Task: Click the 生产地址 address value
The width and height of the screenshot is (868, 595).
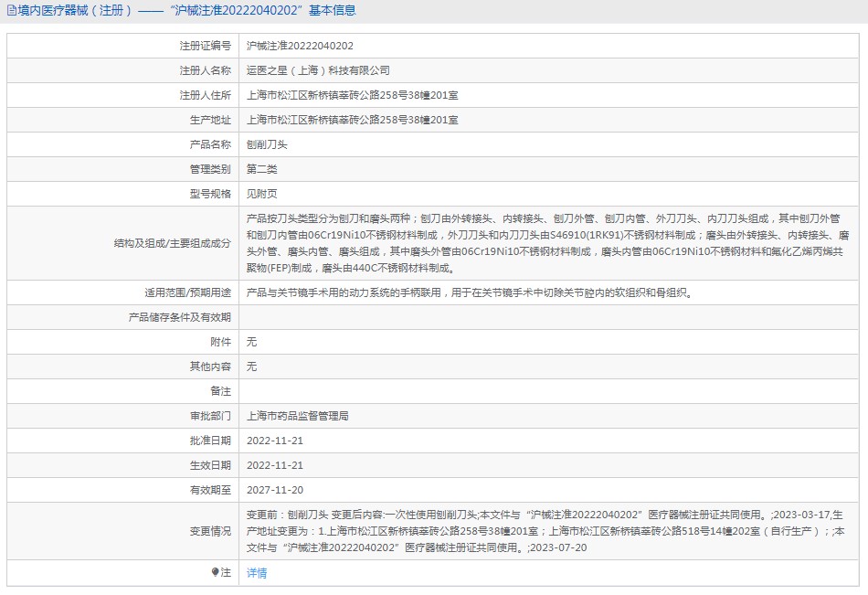Action: (352, 120)
